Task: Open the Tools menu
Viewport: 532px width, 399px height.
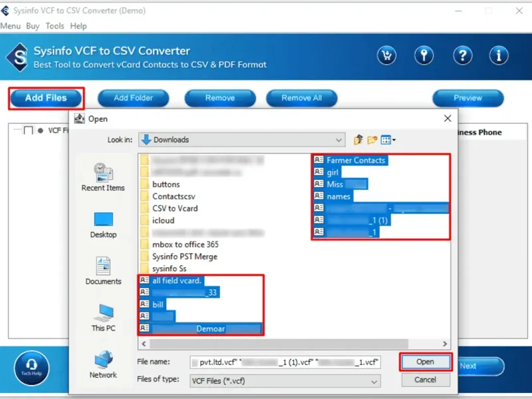Action: 55,26
